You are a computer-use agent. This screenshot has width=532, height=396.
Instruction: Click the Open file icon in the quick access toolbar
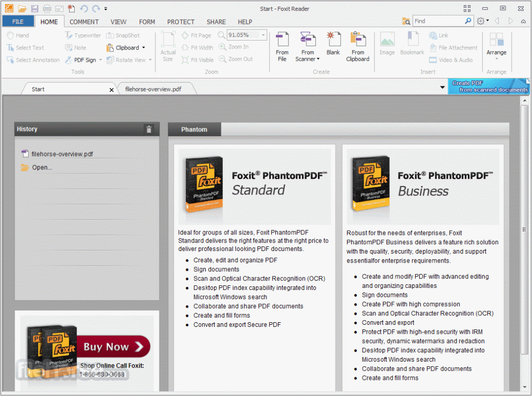click(x=22, y=8)
